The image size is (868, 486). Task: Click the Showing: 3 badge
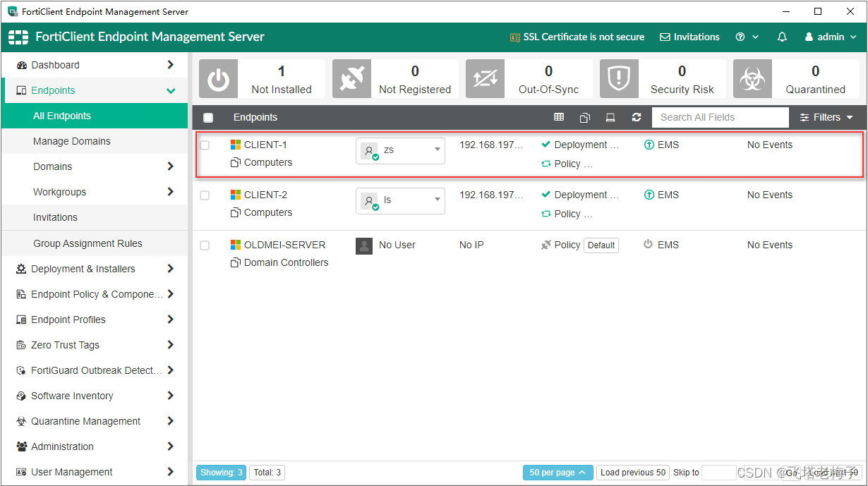coord(222,473)
